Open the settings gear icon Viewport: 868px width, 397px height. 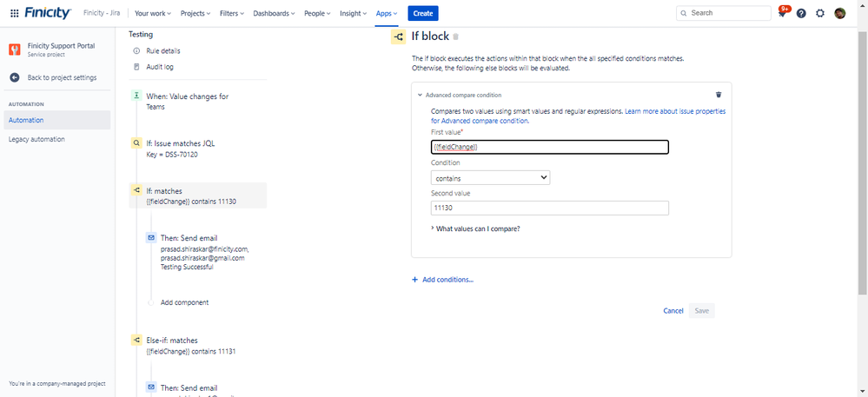click(x=820, y=13)
